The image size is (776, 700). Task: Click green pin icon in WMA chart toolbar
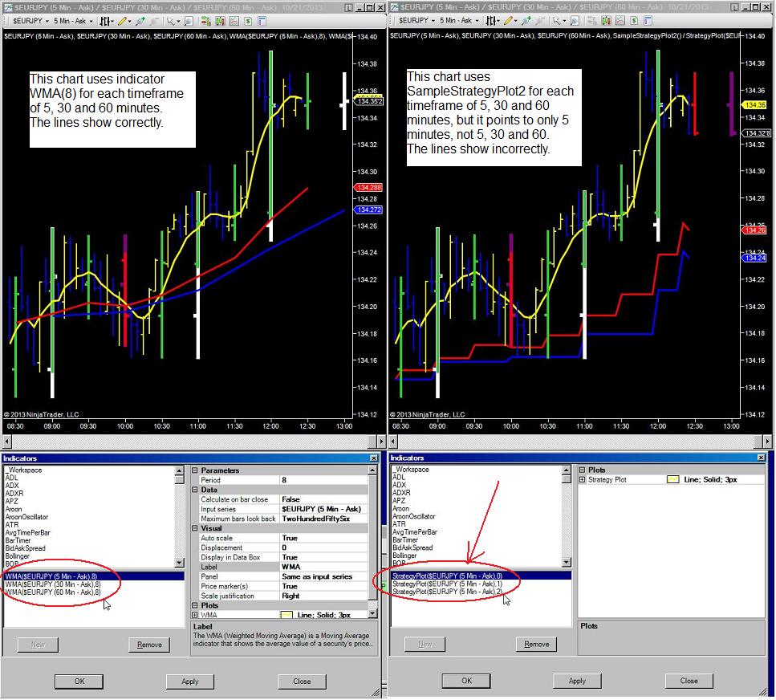140,22
